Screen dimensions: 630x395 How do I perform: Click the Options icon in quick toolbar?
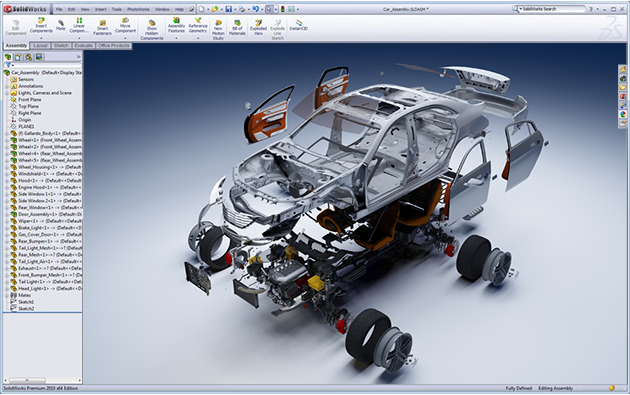[x=291, y=9]
